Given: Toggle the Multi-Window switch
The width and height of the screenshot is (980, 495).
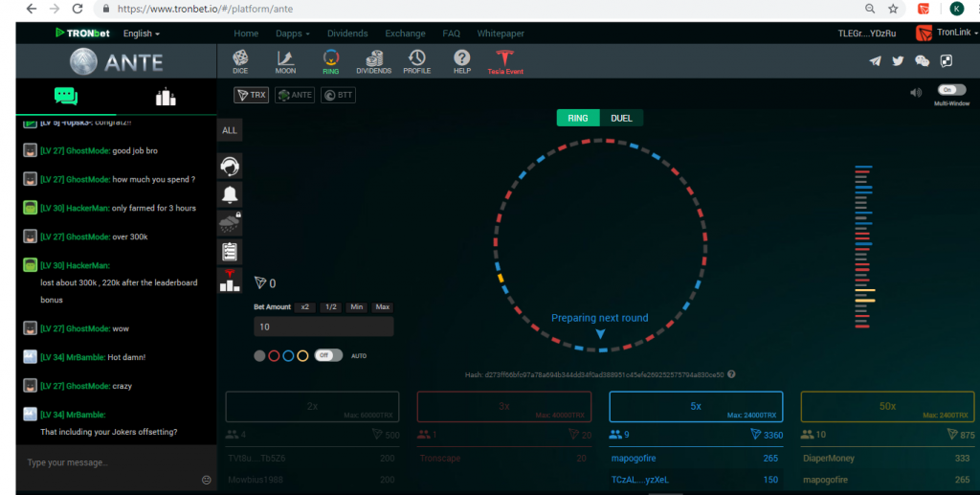Looking at the screenshot, I should coord(951,90).
